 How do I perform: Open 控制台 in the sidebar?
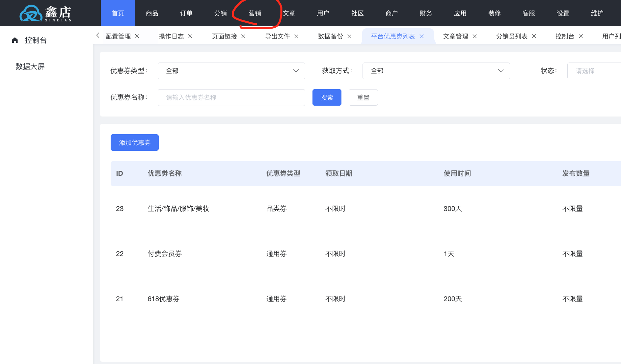coord(36,40)
